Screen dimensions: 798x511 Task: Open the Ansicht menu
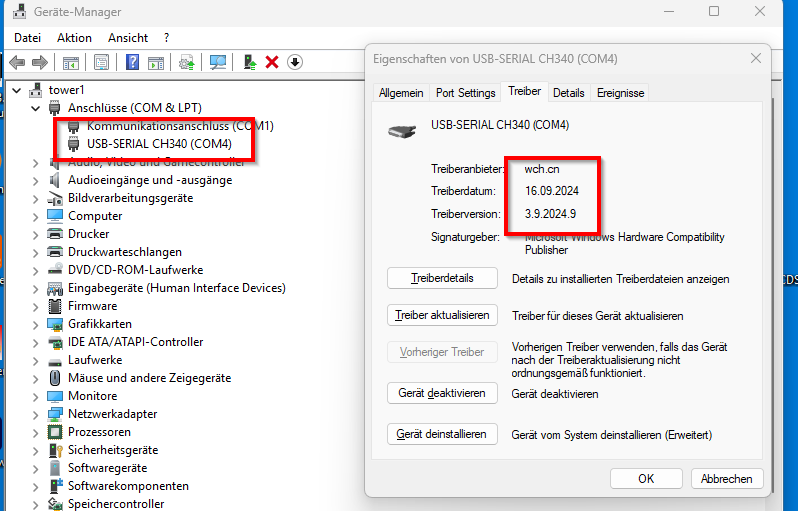(x=128, y=37)
